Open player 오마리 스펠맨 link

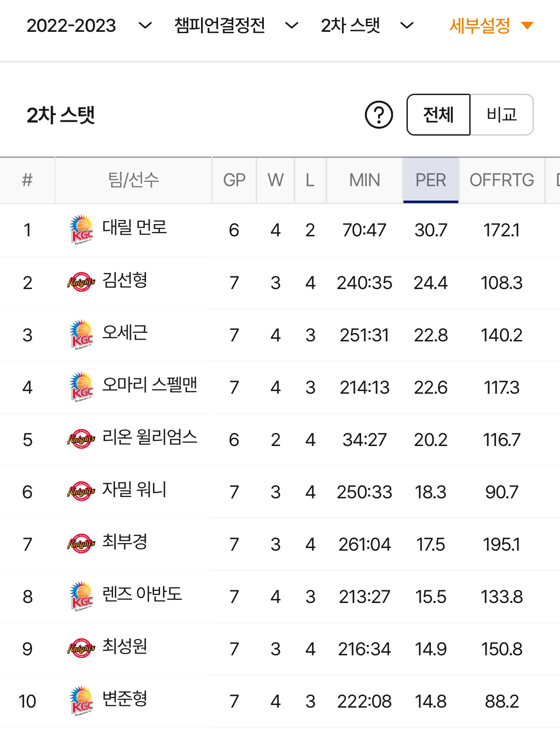150,385
